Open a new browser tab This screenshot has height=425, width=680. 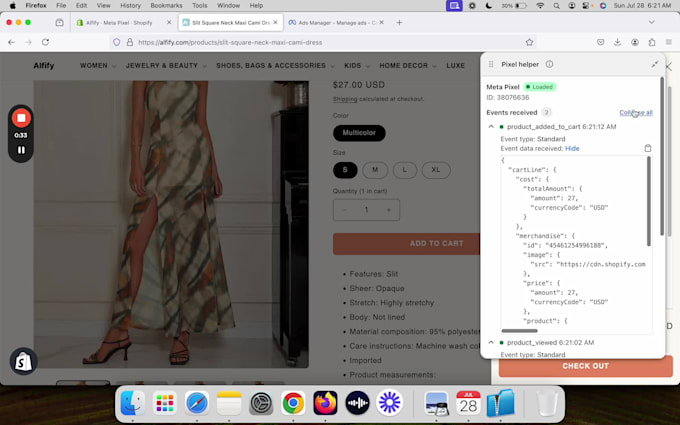(399, 23)
